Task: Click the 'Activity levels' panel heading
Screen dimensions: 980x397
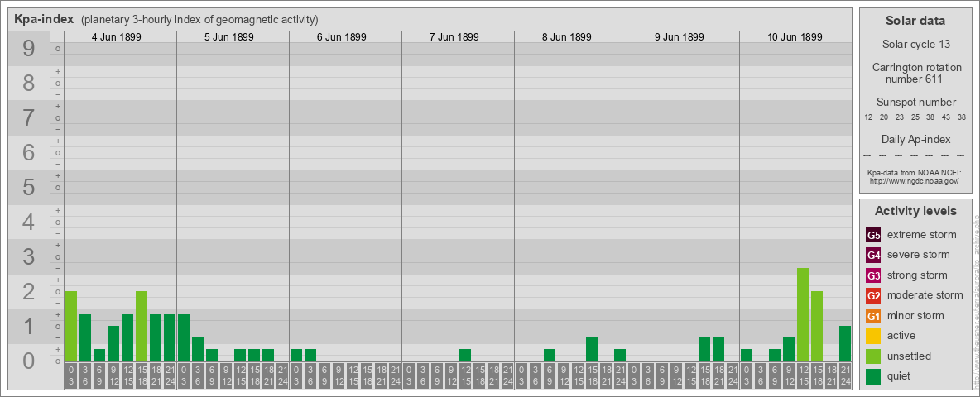Action: (915, 211)
